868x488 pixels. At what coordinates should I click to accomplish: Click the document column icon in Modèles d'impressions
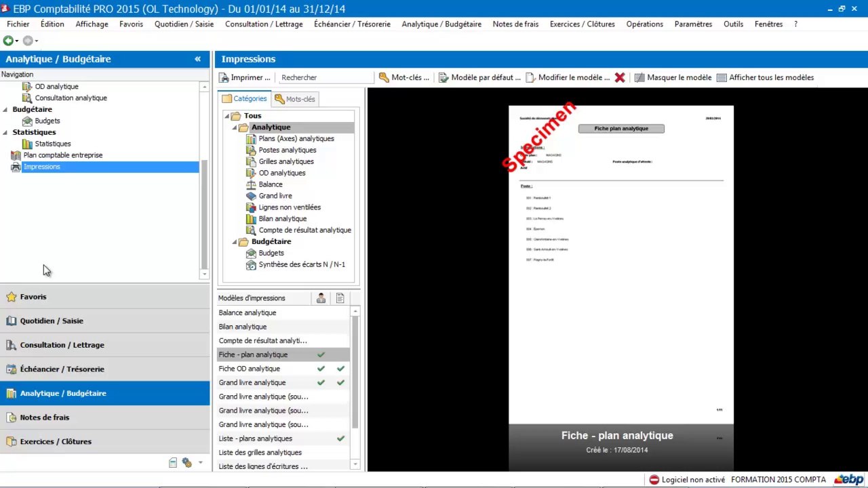tap(340, 298)
